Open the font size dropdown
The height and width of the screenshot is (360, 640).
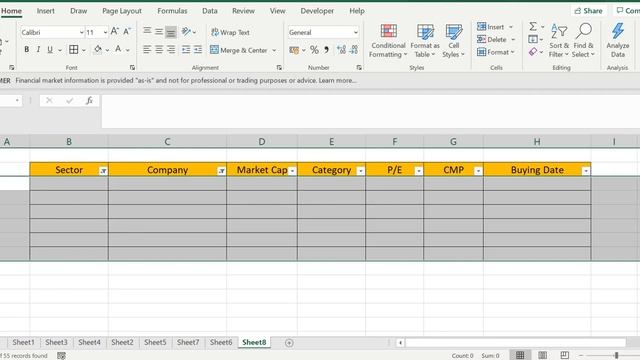coord(105,32)
